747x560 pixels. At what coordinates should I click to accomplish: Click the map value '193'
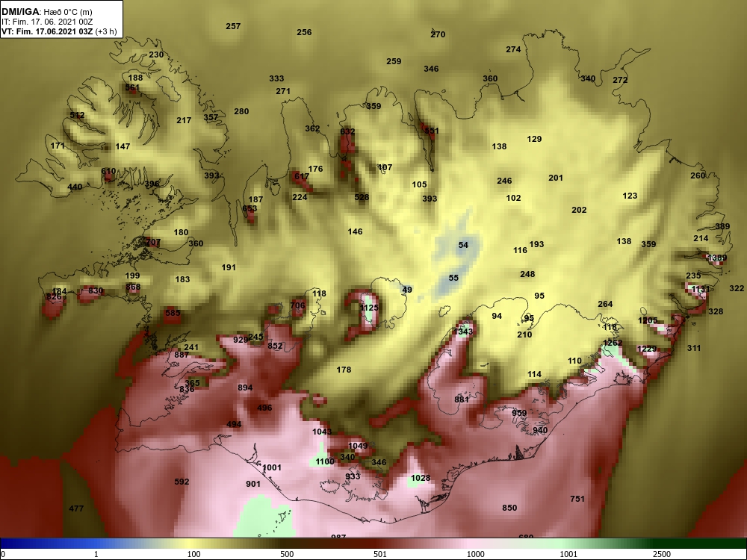click(x=536, y=244)
